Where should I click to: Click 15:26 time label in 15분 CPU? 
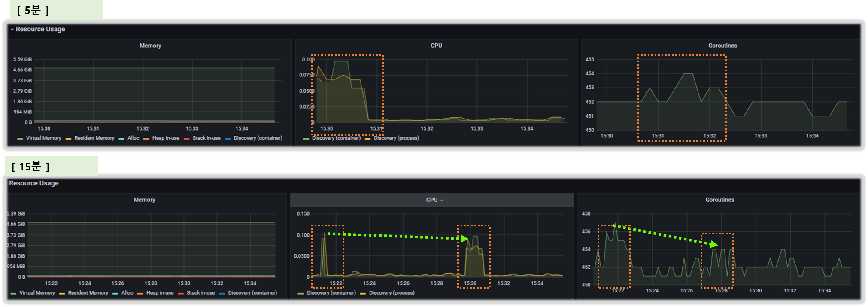[403, 283]
